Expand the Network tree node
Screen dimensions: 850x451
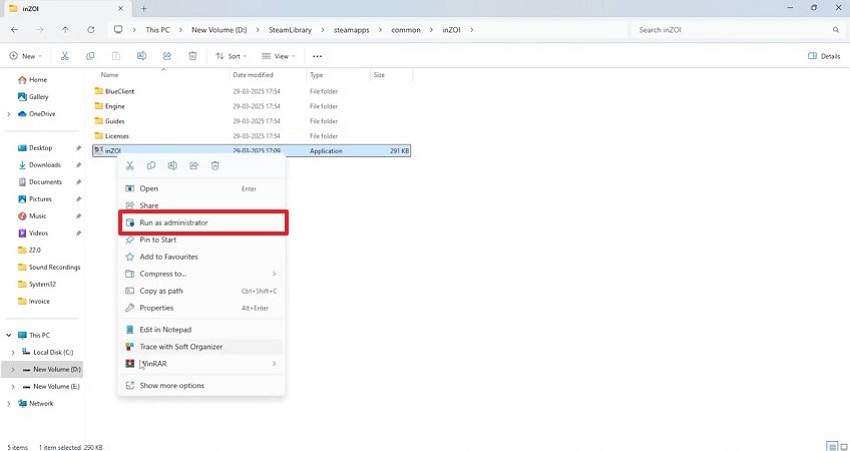click(9, 403)
